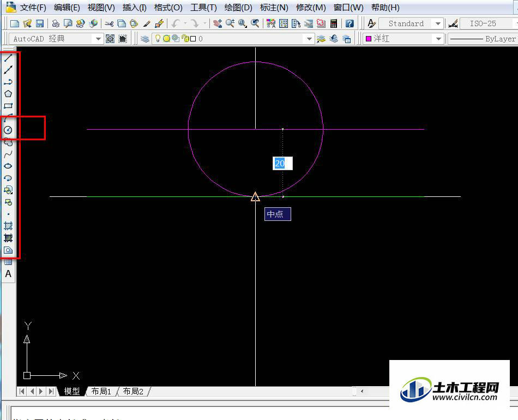This screenshot has height=420, width=518.
Task: Select the Ellipse tool
Action: click(x=8, y=166)
